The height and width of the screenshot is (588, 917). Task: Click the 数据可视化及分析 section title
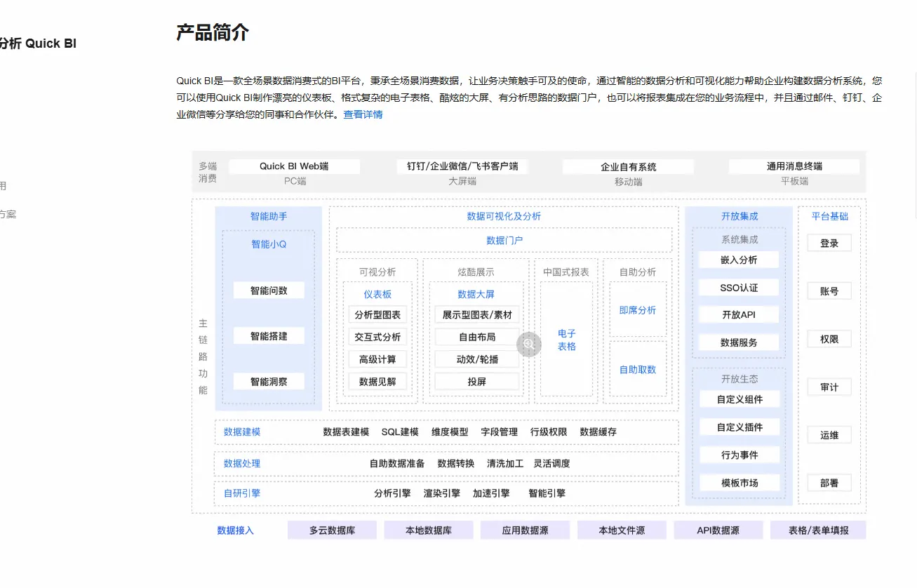coord(504,216)
